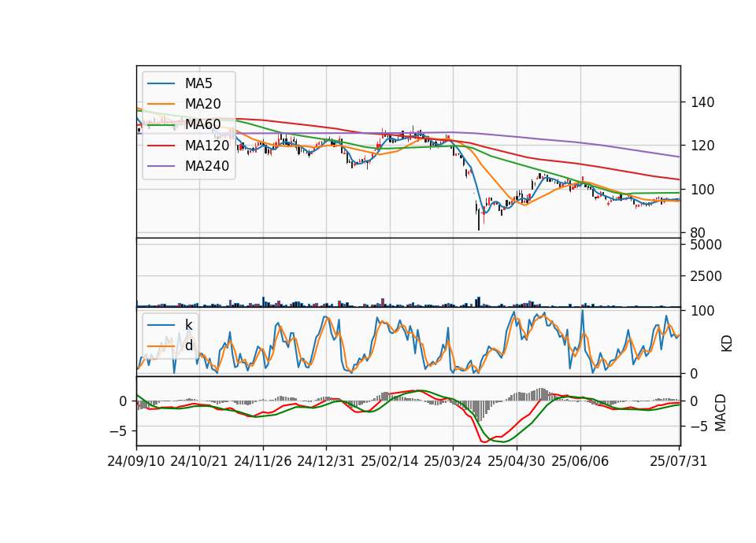Screen dimensions: 756x543
Task: Click the MA20 legend label
Action: 202,104
